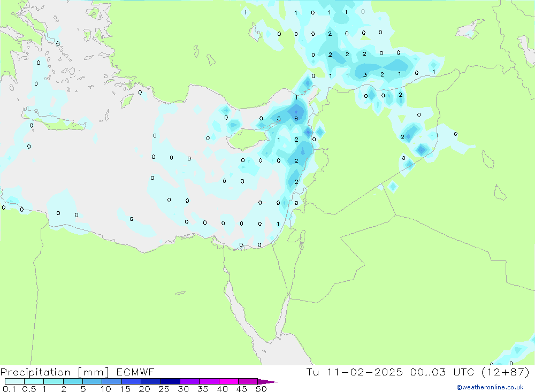
Task: Click the 20–25 mm dark blue legend swatch
Action: click(x=151, y=381)
